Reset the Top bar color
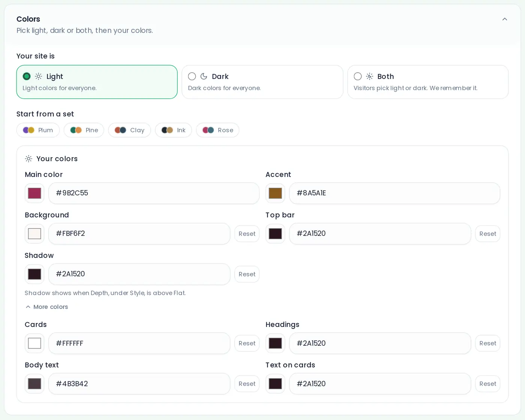This screenshot has width=525, height=420. pyautogui.click(x=487, y=234)
